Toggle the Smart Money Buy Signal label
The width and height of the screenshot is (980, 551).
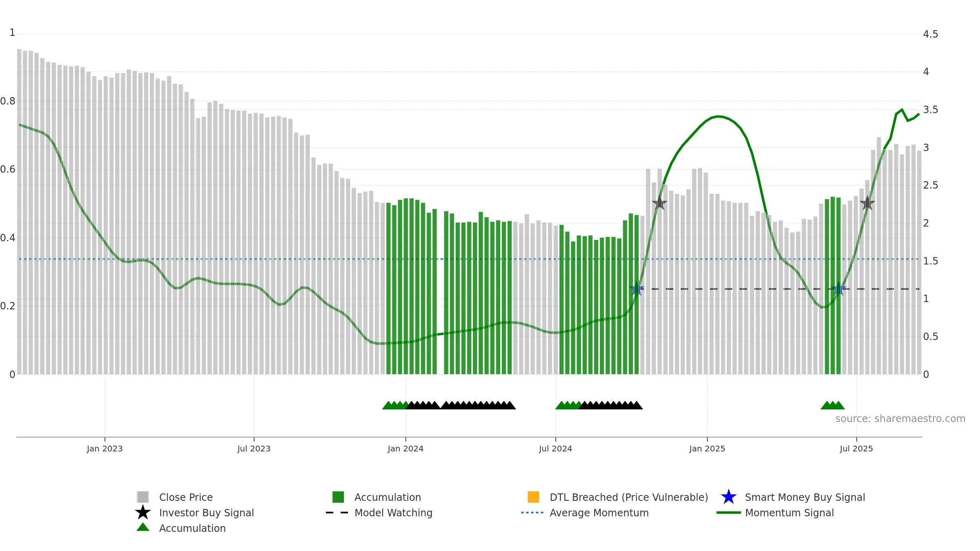click(x=805, y=497)
